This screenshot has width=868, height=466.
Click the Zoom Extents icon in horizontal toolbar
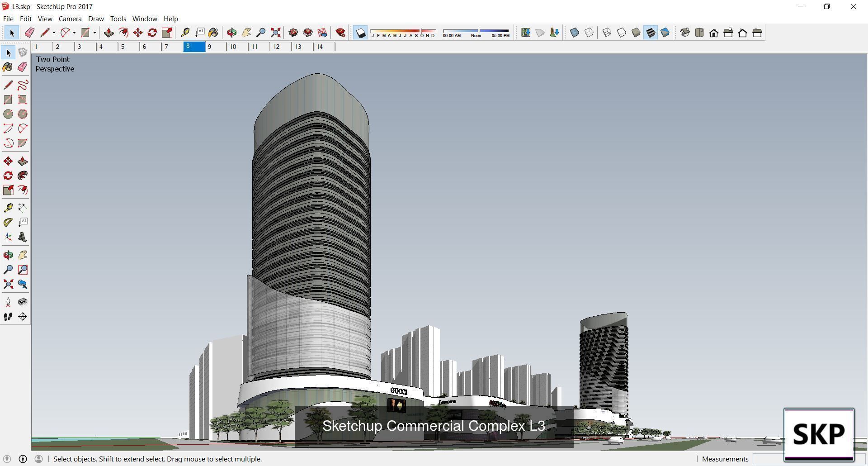point(275,33)
